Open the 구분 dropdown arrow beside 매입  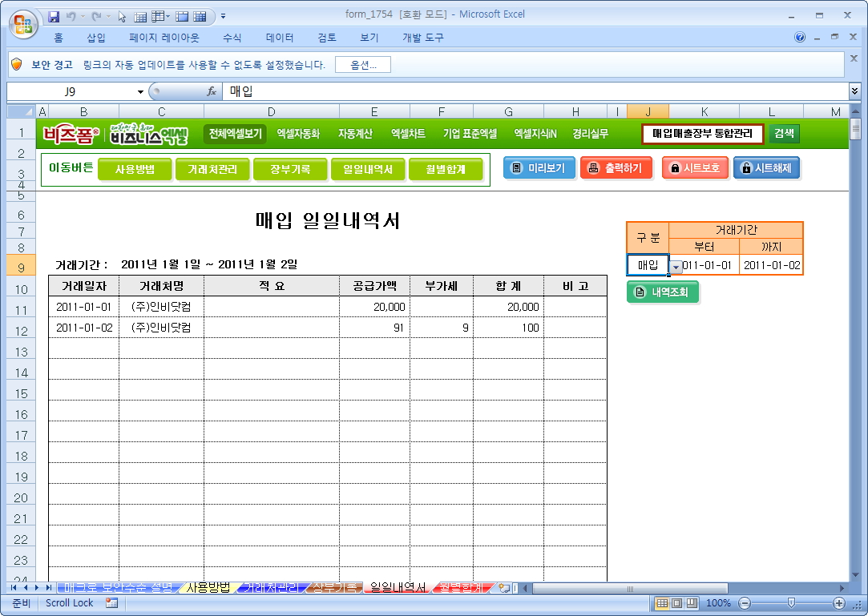(676, 266)
